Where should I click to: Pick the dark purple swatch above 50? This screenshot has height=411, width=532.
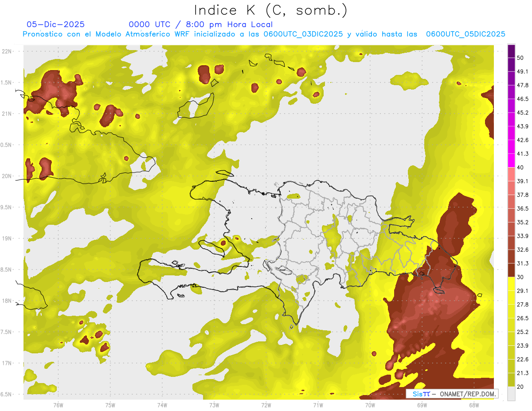coord(511,51)
